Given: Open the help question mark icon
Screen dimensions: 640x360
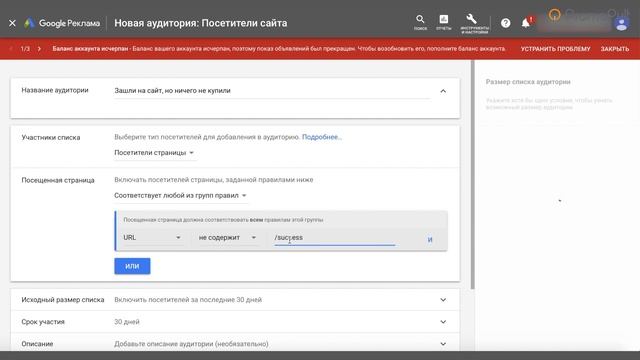Looking at the screenshot, I should pos(505,23).
